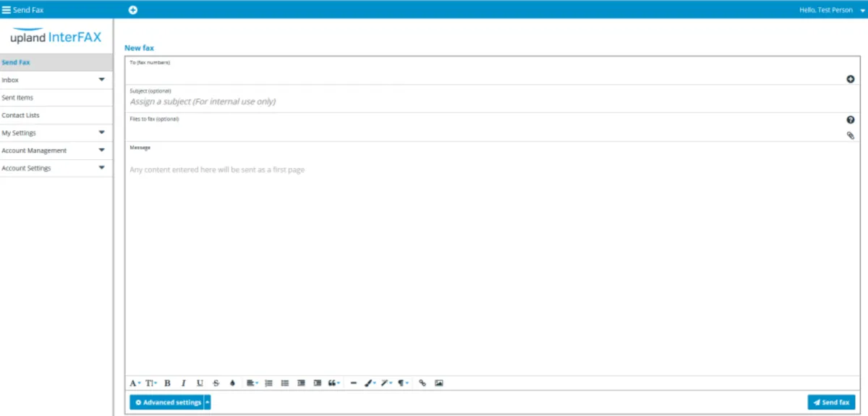Click the Upland InterFAX logo
The width and height of the screenshot is (868, 416).
click(56, 36)
